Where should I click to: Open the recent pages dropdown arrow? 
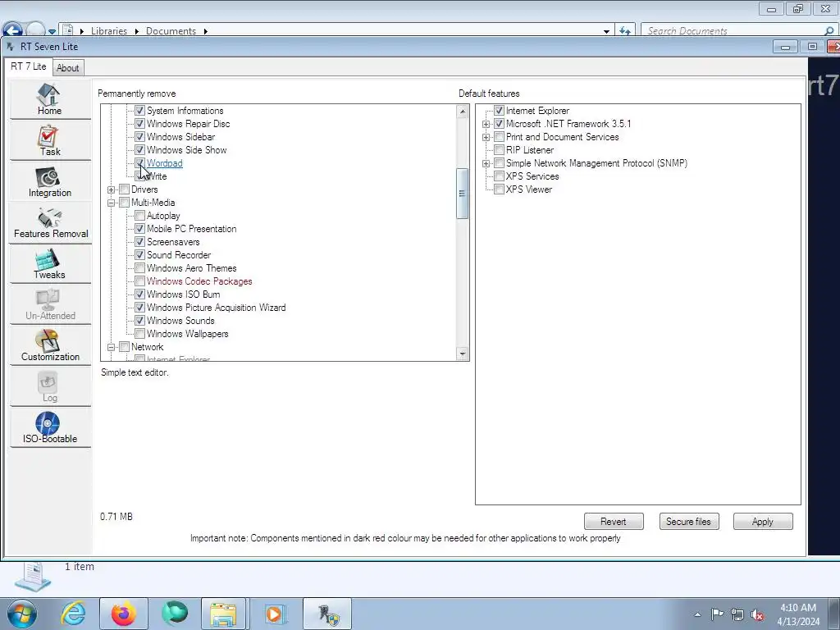point(52,32)
